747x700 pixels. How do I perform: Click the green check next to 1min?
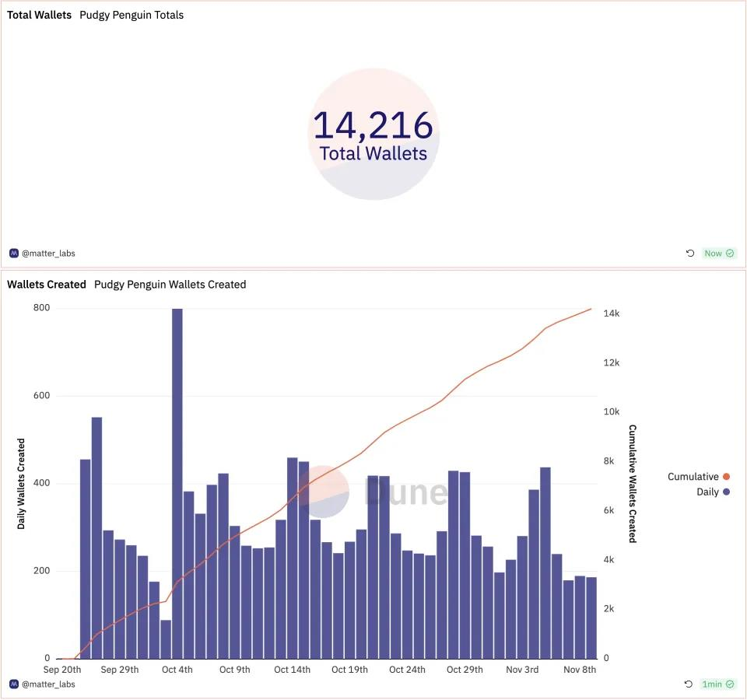[x=730, y=684]
